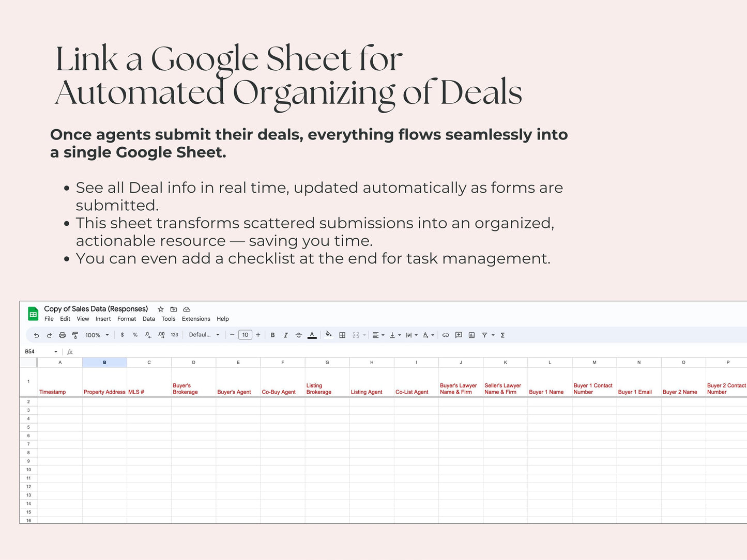Open the horizontal align dropdown
747x560 pixels.
pyautogui.click(x=378, y=335)
